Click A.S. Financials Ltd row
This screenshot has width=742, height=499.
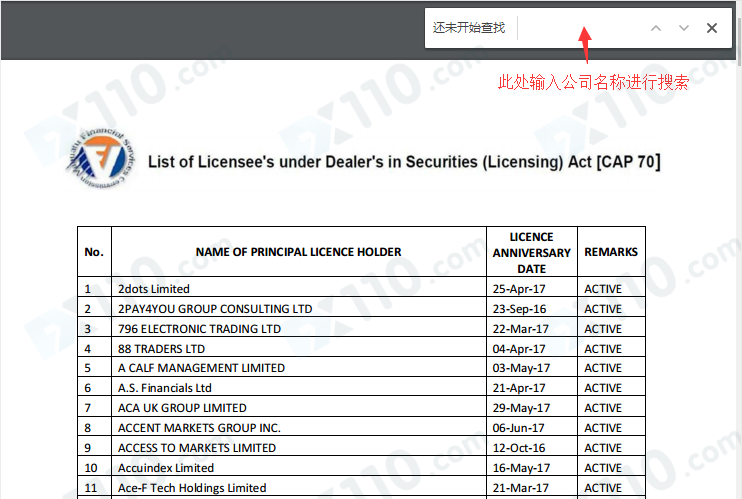click(x=361, y=388)
